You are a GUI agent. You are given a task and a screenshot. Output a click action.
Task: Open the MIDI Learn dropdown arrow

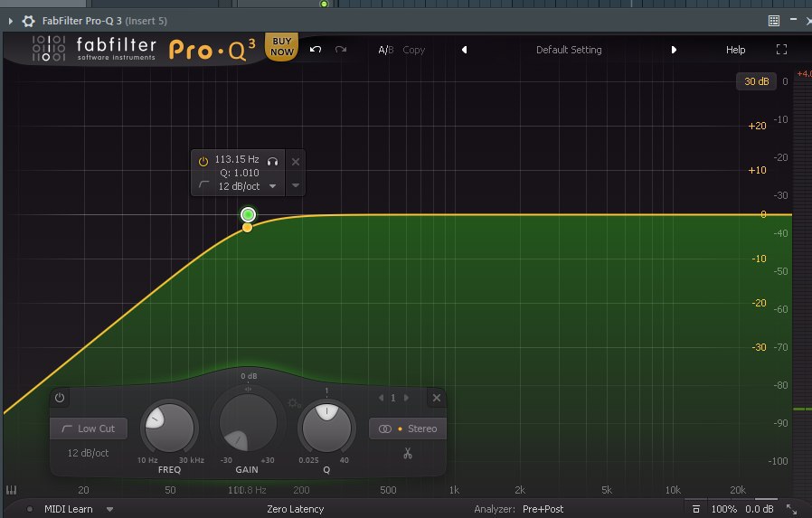pos(109,509)
